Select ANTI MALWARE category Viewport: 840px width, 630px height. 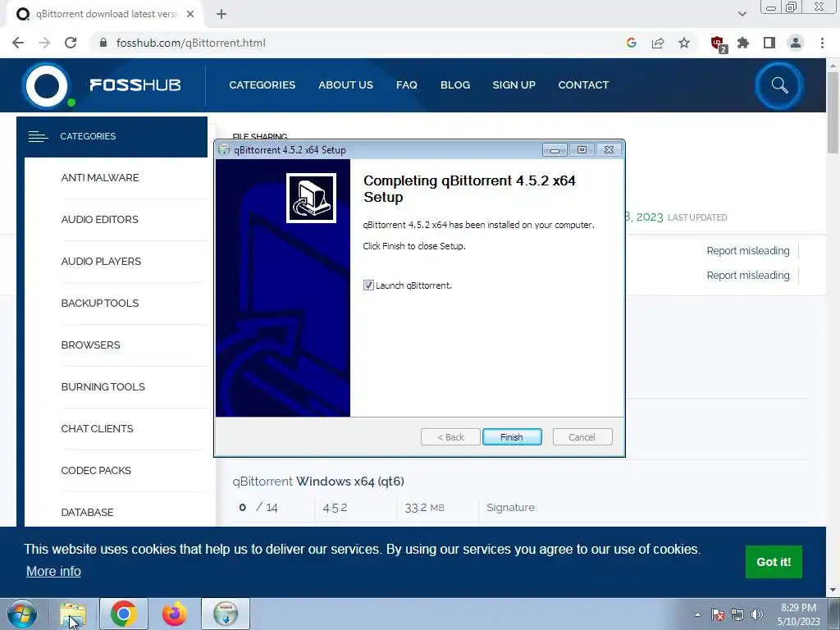tap(100, 178)
